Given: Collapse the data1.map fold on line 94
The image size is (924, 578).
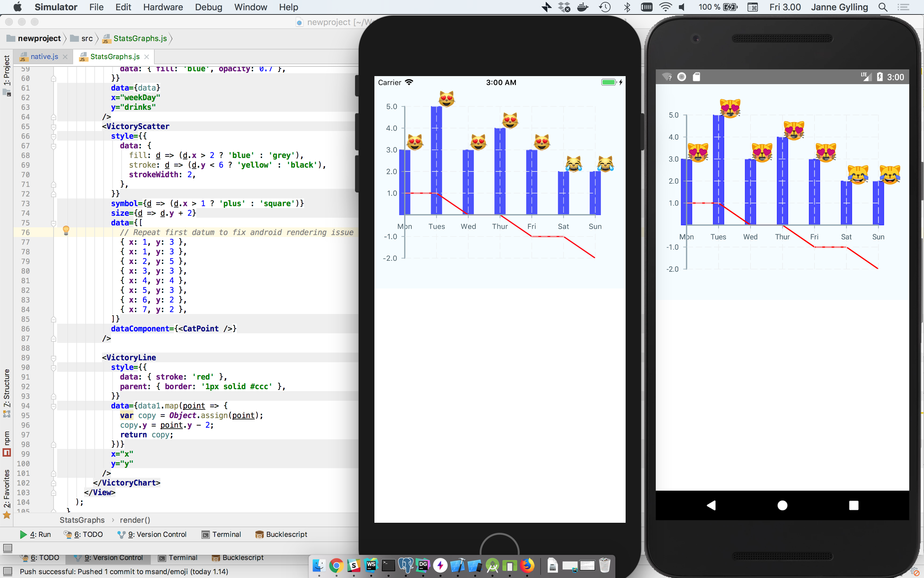Looking at the screenshot, I should (54, 406).
